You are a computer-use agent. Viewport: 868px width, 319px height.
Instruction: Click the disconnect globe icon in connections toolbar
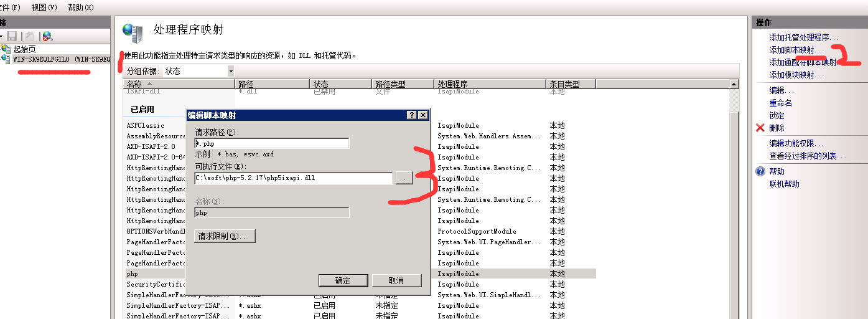tap(47, 36)
